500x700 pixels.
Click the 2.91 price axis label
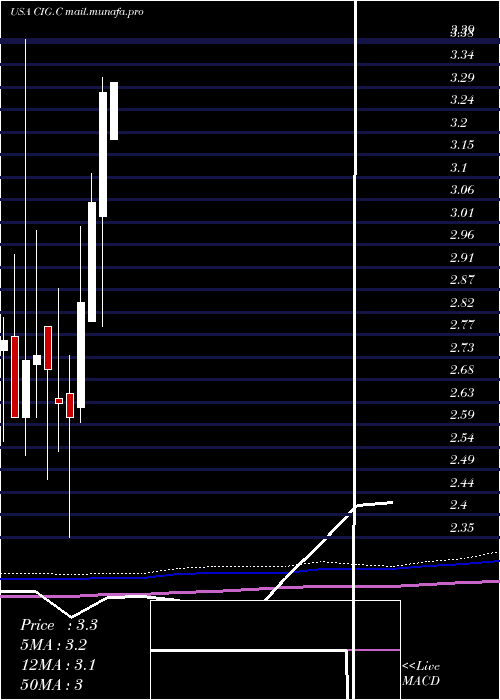click(462, 258)
